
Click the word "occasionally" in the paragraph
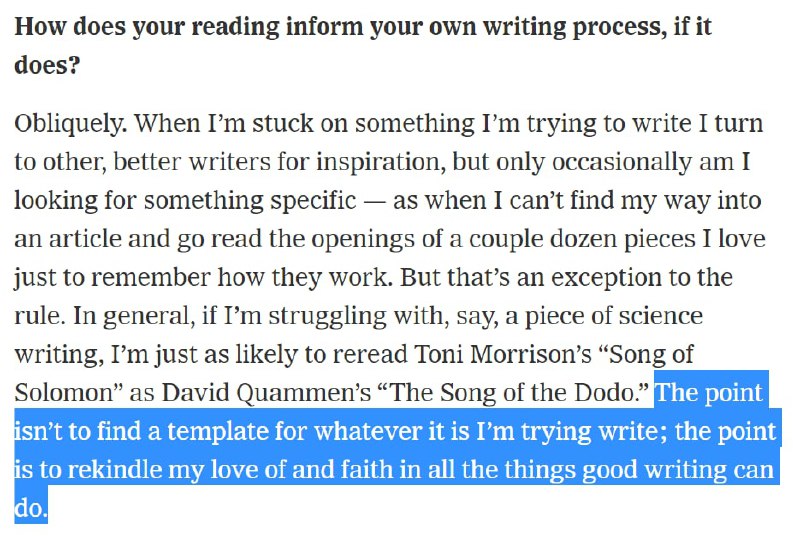[622, 162]
